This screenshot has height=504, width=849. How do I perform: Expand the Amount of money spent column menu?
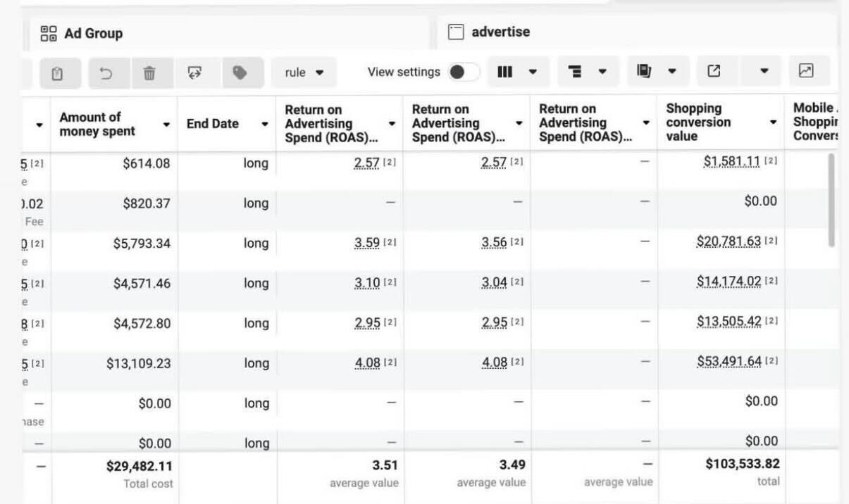[x=167, y=125]
